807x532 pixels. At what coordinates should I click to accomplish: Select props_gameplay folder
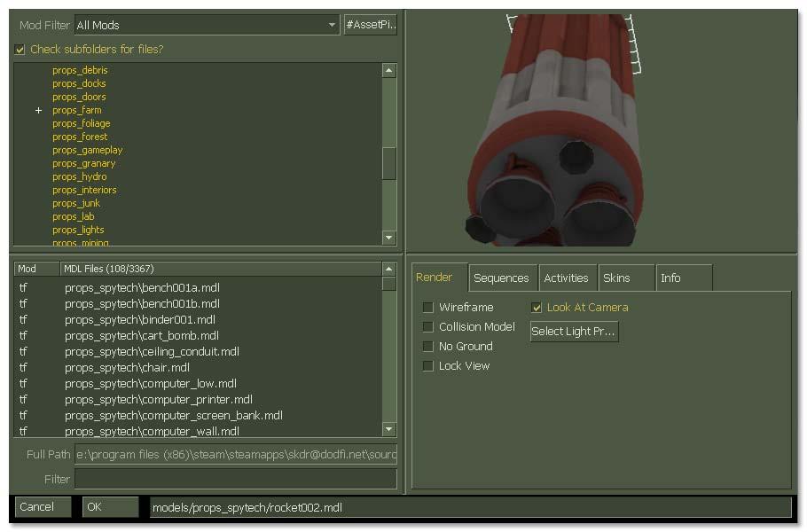pyautogui.click(x=88, y=150)
